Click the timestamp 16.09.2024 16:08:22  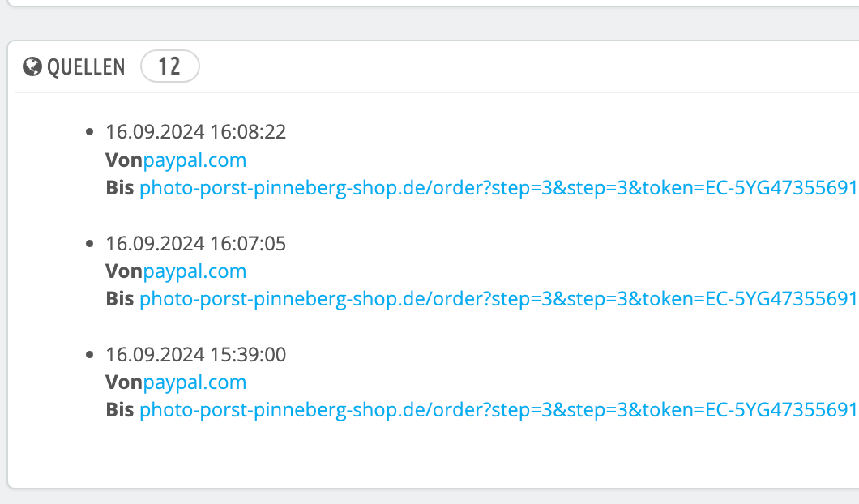pos(195,132)
